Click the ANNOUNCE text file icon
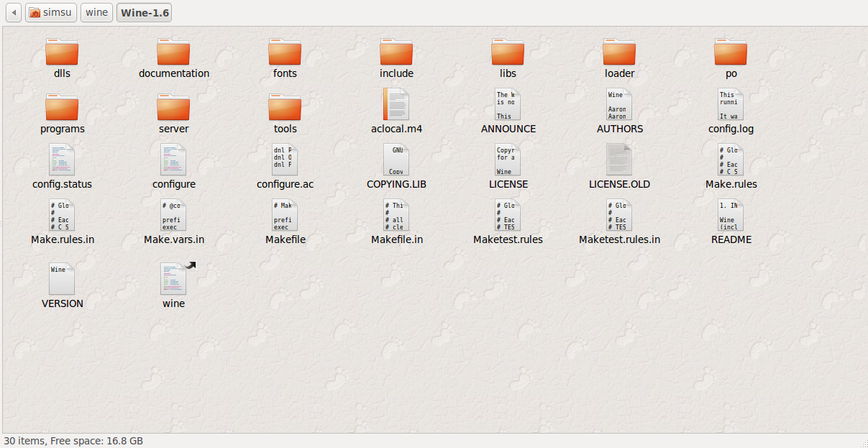This screenshot has height=448, width=868. click(508, 104)
